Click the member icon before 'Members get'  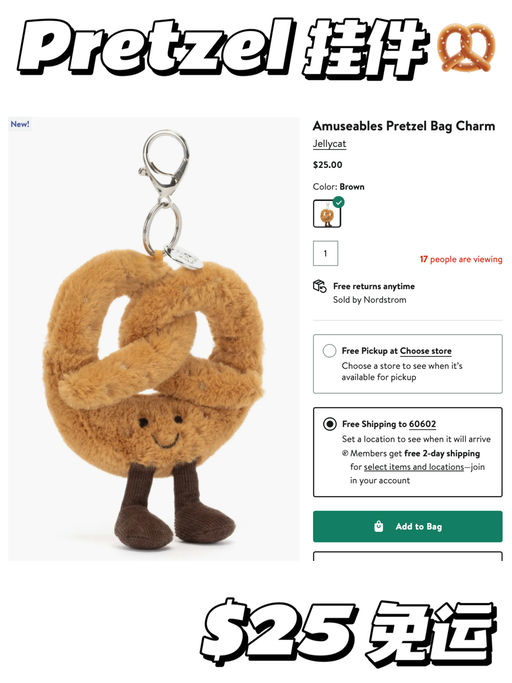(x=345, y=453)
